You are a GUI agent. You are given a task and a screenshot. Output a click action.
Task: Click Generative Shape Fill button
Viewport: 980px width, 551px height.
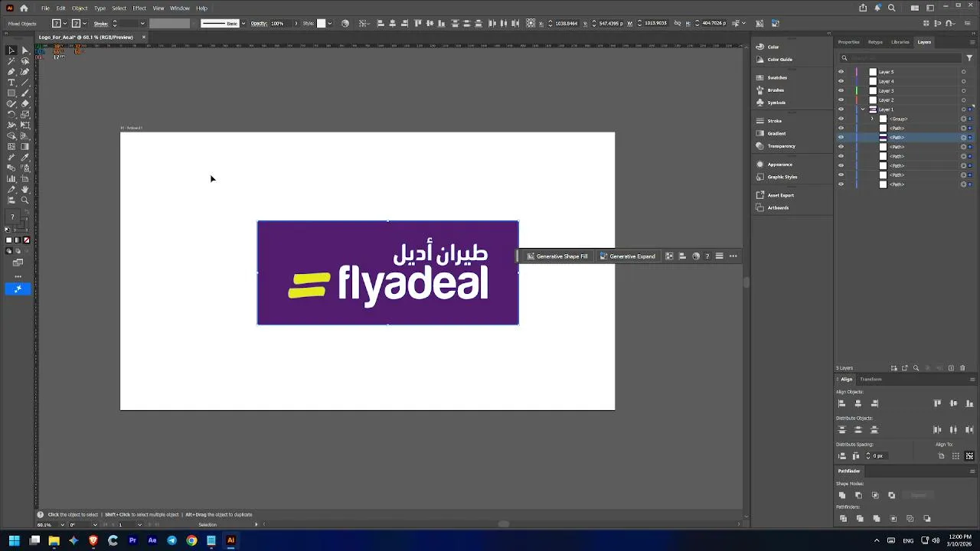click(x=557, y=256)
